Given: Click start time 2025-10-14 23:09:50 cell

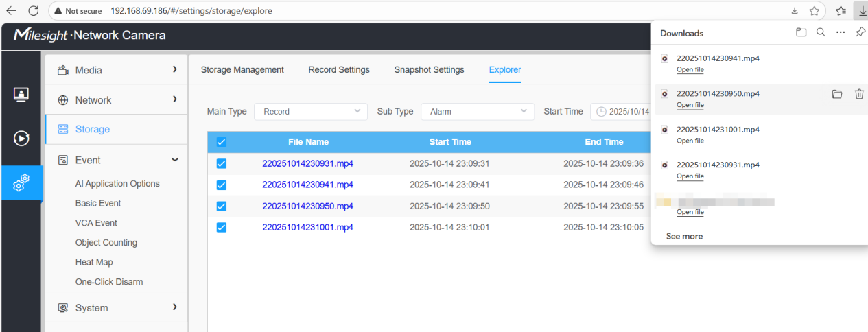Looking at the screenshot, I should tap(449, 206).
